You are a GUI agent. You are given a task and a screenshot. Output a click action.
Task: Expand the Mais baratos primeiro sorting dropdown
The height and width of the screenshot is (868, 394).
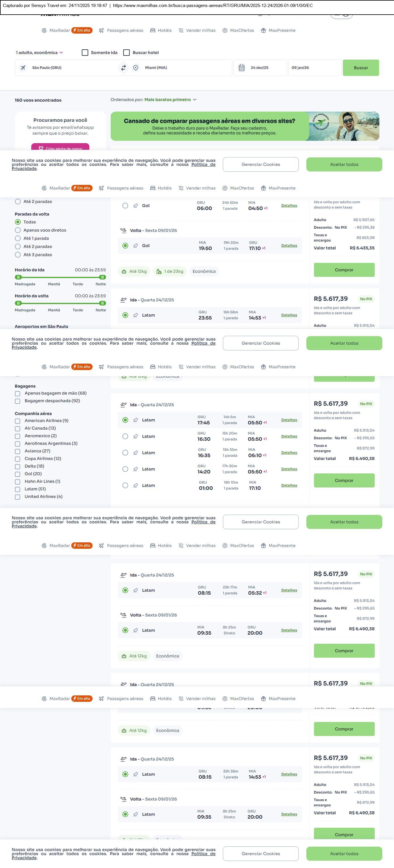tap(170, 100)
